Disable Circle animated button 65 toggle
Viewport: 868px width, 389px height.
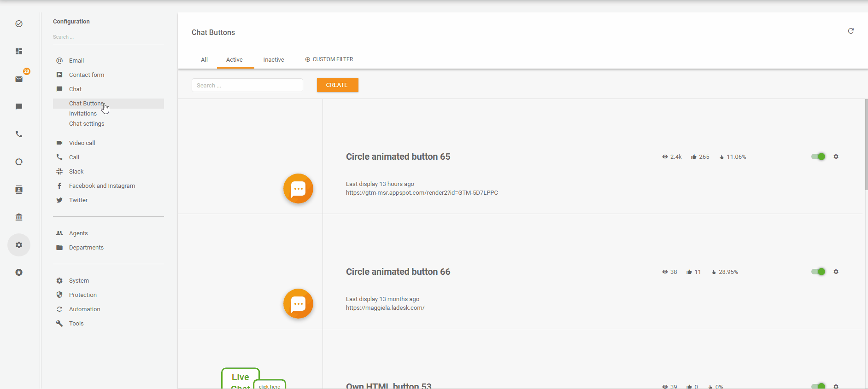point(818,157)
